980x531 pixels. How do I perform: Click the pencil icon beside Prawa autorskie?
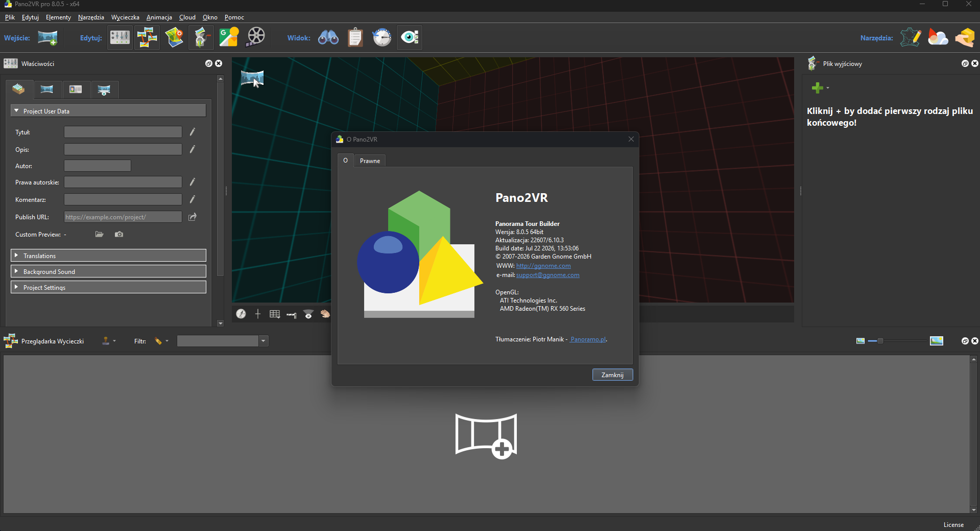(x=193, y=182)
